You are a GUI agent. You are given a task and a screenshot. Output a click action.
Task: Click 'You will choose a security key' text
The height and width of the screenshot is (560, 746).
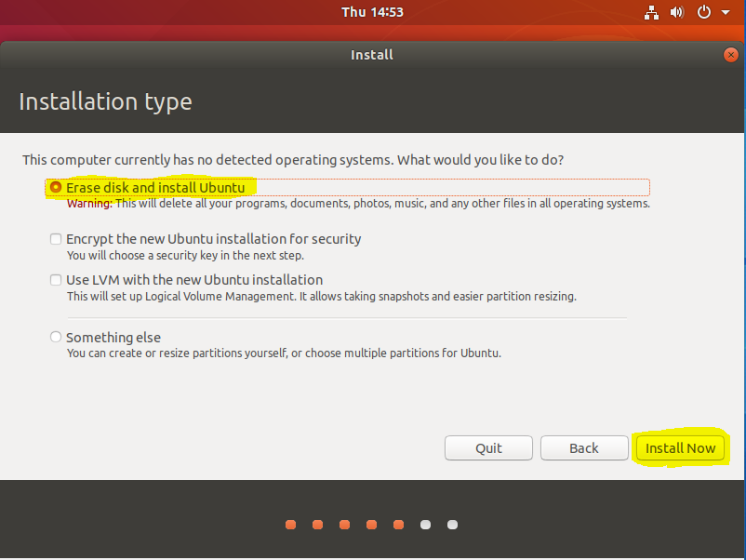point(185,256)
